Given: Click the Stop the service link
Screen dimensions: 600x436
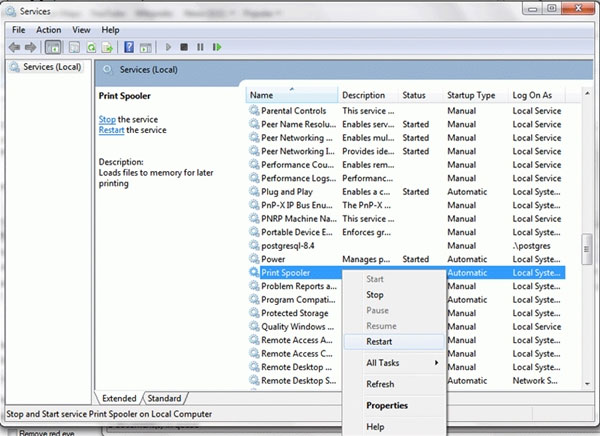Looking at the screenshot, I should pyautogui.click(x=107, y=119).
